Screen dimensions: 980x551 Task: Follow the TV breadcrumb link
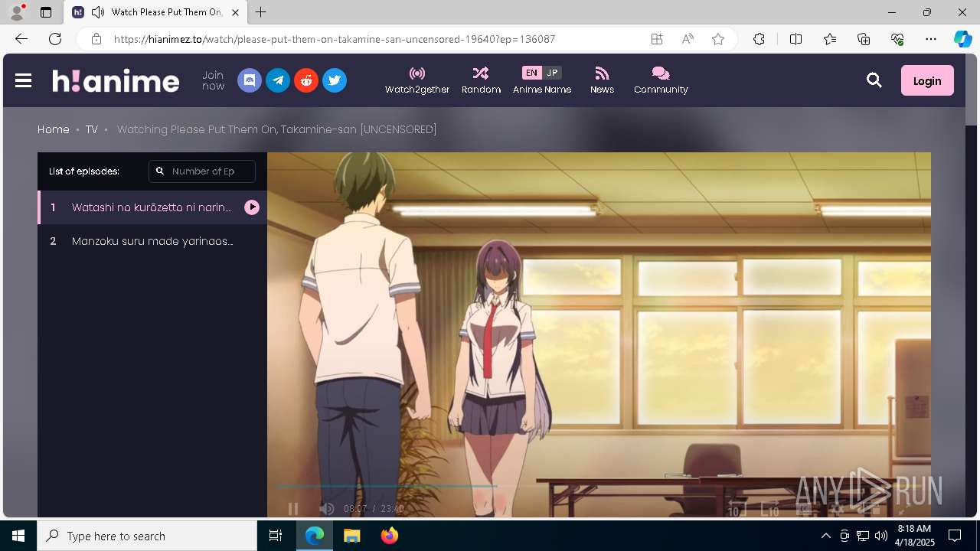pos(92,129)
